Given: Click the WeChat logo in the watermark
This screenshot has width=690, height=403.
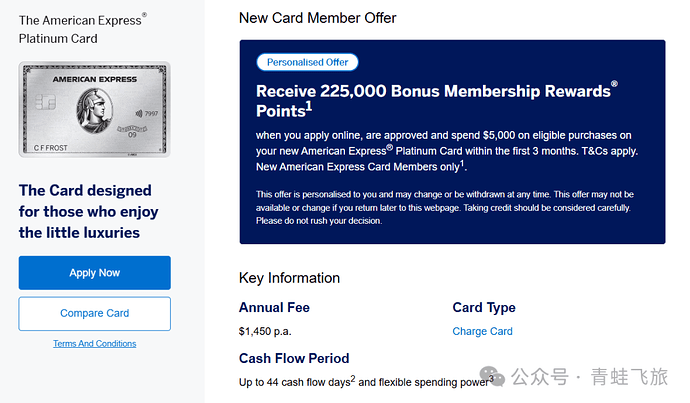Looking at the screenshot, I should pyautogui.click(x=492, y=376).
